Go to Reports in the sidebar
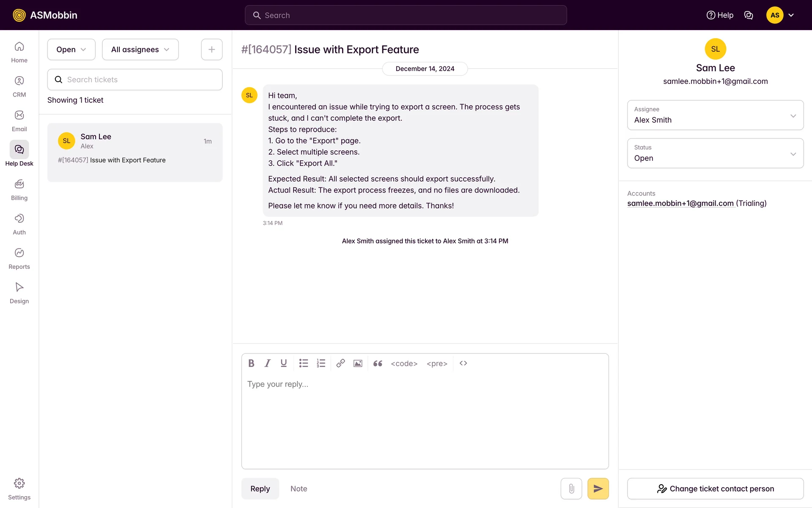 [19, 258]
